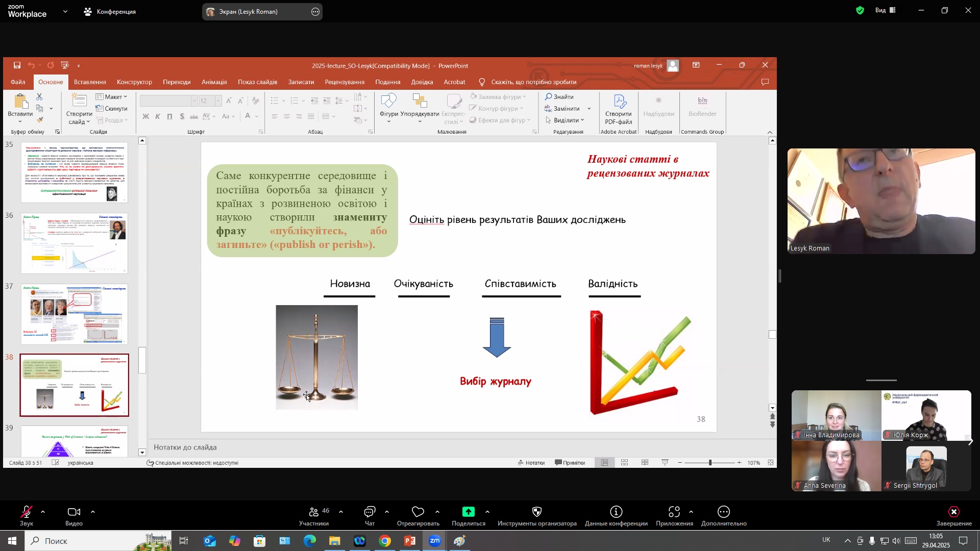This screenshot has height=551, width=980.
Task: Open Chrome from the Windows taskbar
Action: (x=385, y=541)
